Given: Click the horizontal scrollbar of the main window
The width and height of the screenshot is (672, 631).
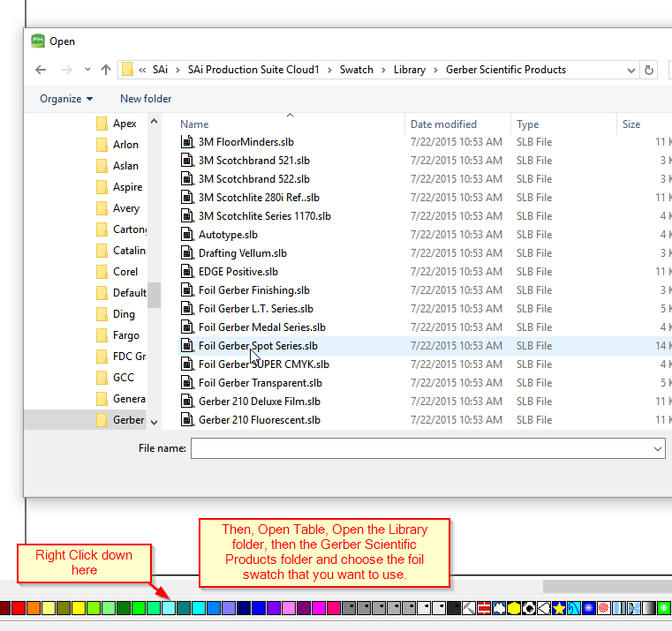Looking at the screenshot, I should tap(608, 586).
